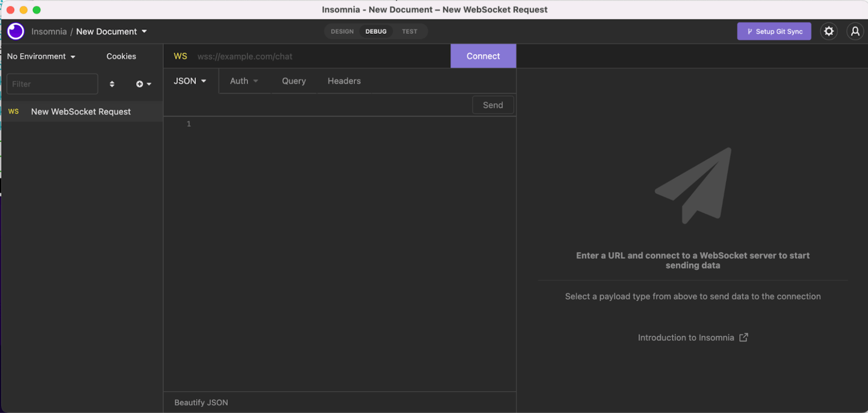Viewport: 868px width, 413px height.
Task: Select the Query tab
Action: 294,81
